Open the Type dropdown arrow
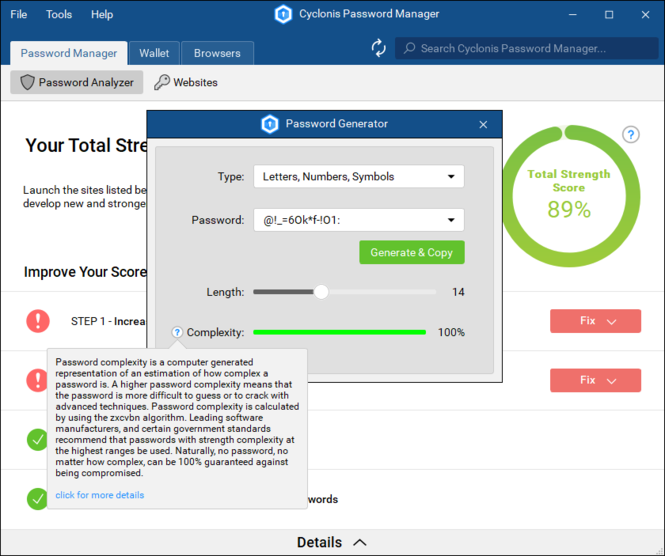 [451, 176]
